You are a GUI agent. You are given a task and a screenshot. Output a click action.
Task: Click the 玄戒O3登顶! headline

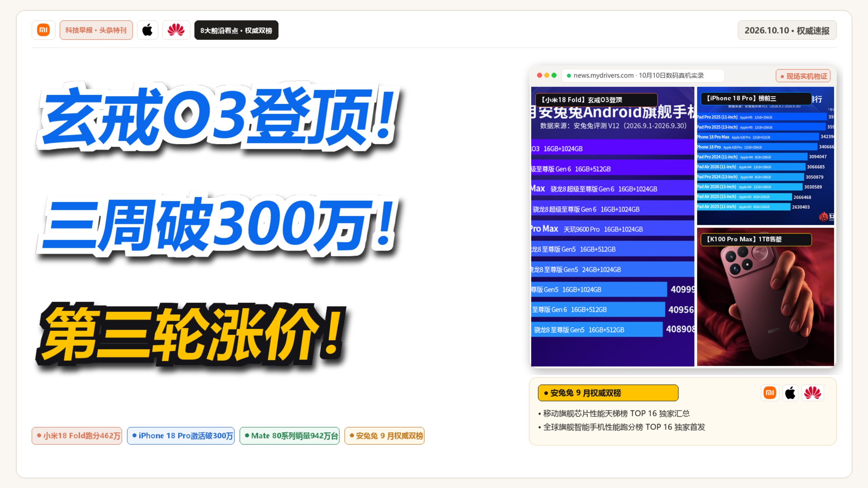click(x=219, y=117)
